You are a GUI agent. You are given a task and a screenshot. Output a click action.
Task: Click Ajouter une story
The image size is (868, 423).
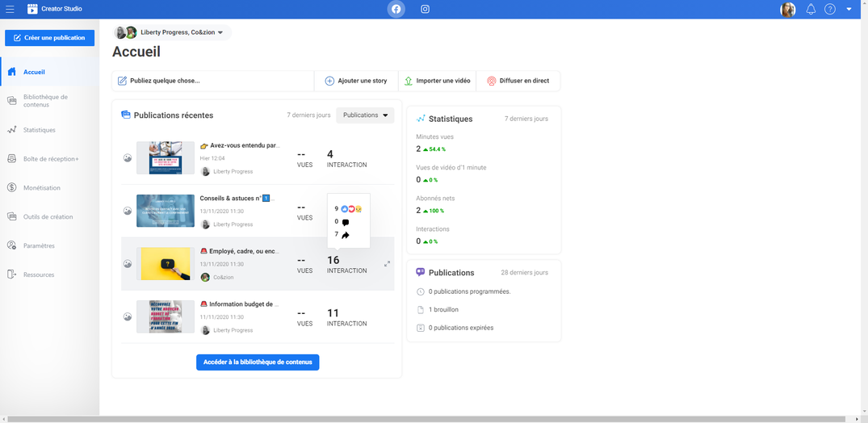(x=355, y=81)
